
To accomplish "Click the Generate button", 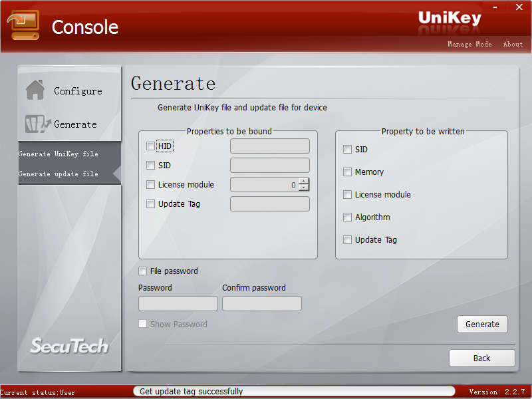I will (x=482, y=325).
